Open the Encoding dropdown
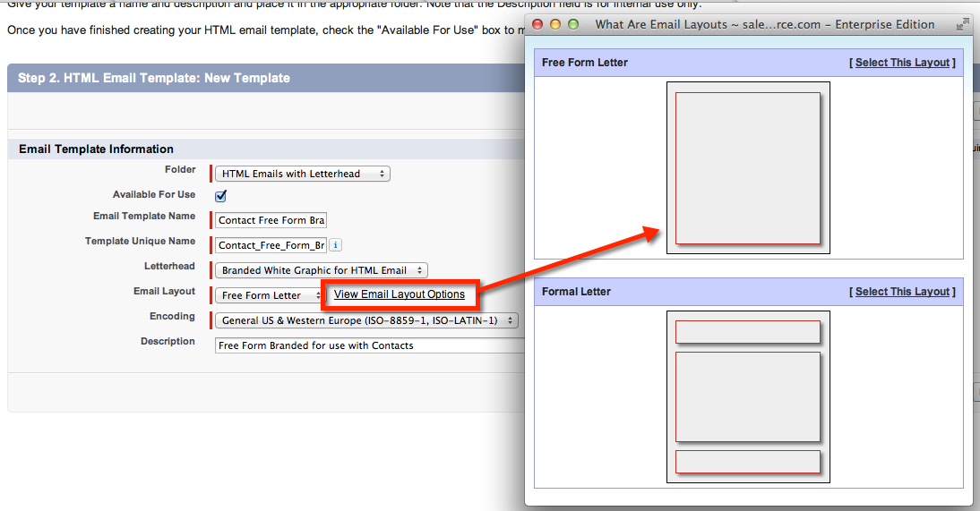Viewport: 980px width, 511px height. point(366,320)
